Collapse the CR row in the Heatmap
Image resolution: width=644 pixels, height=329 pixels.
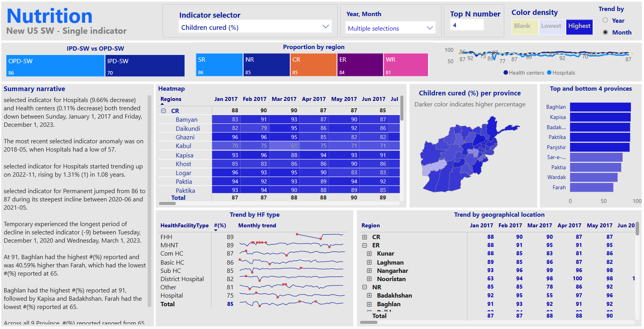coord(163,111)
